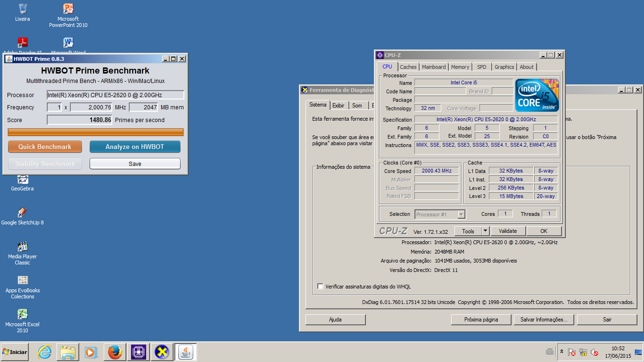Open Windows Explorer folder in taskbar
Image resolution: width=644 pixels, height=362 pixels.
click(68, 352)
